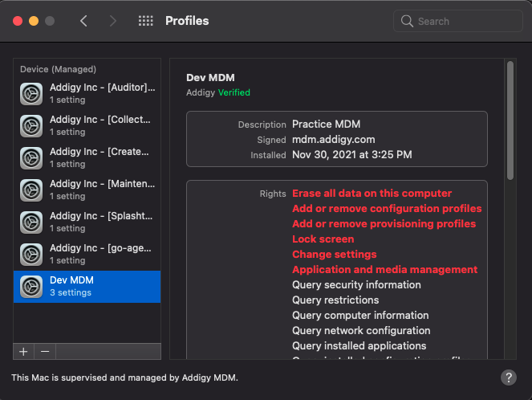532x400 pixels.
Task: Select Addigy Inc - [go-age profile name
Action: tap(100, 248)
